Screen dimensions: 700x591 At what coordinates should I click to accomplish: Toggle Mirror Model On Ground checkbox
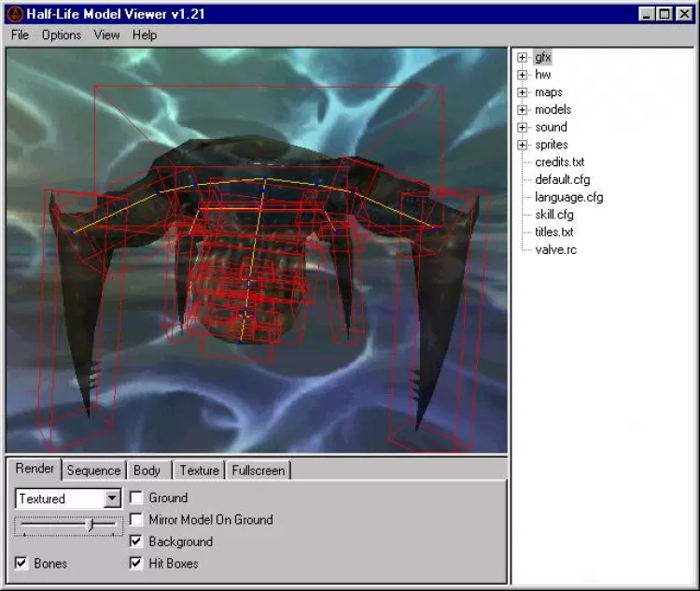click(x=136, y=520)
